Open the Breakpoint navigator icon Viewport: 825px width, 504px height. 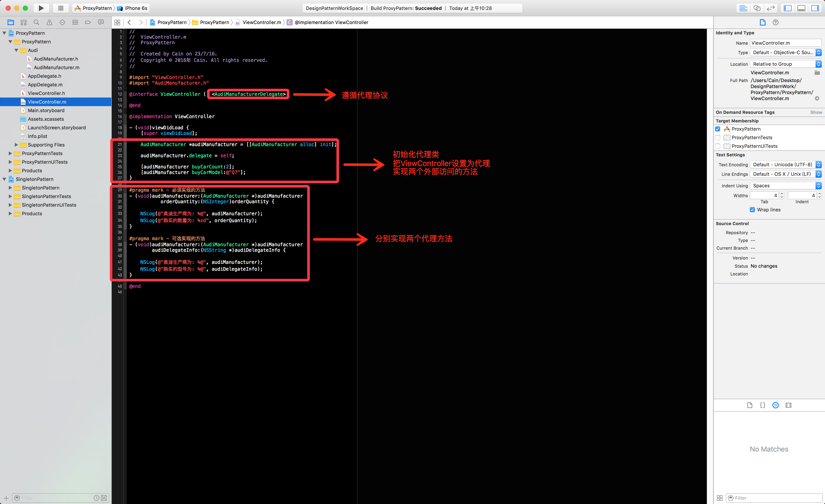click(x=88, y=22)
